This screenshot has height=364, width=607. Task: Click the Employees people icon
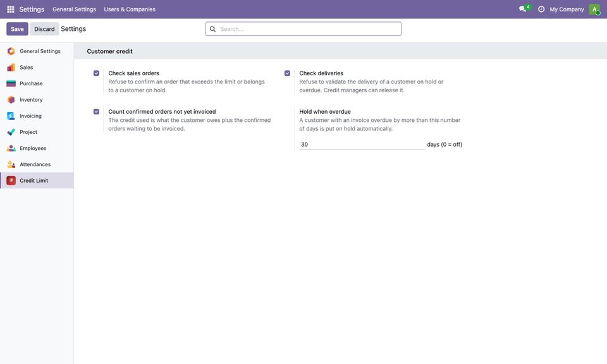11,148
